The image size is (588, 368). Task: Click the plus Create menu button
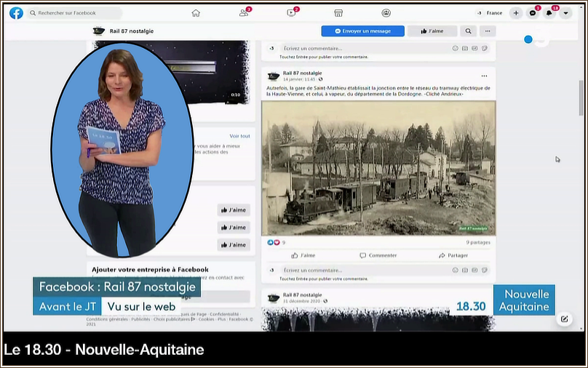(x=516, y=13)
